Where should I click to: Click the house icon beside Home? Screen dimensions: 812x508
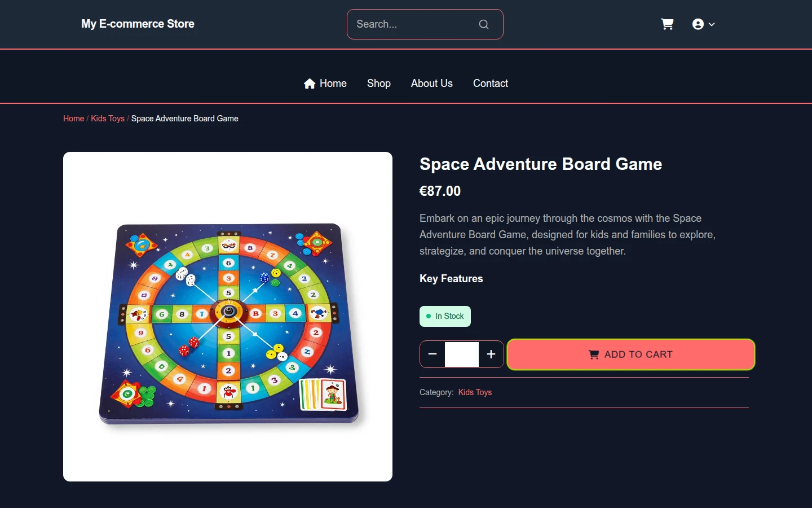tap(310, 84)
